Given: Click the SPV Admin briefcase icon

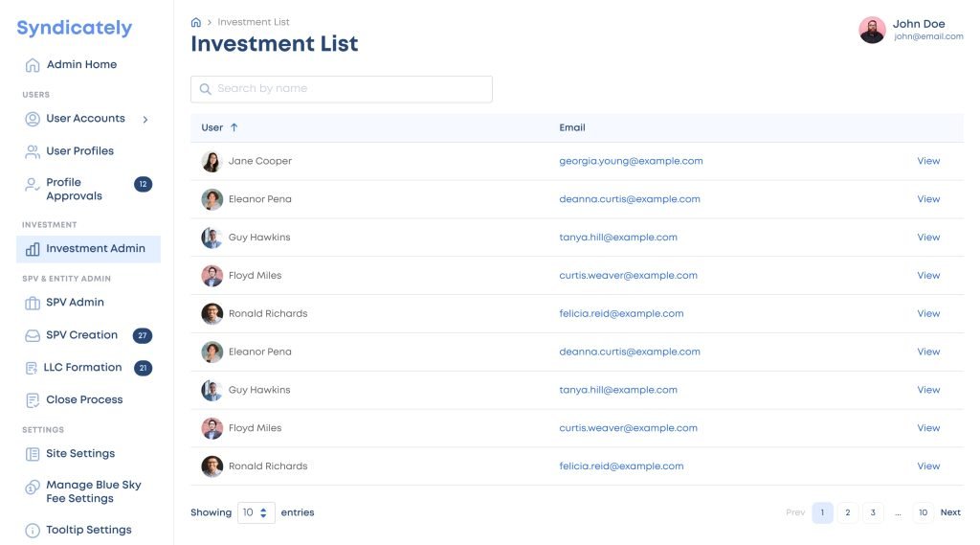Looking at the screenshot, I should tap(33, 303).
